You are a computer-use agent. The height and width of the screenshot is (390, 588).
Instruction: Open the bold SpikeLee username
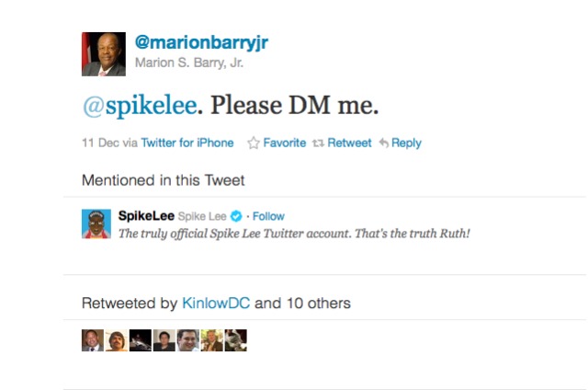(x=145, y=216)
